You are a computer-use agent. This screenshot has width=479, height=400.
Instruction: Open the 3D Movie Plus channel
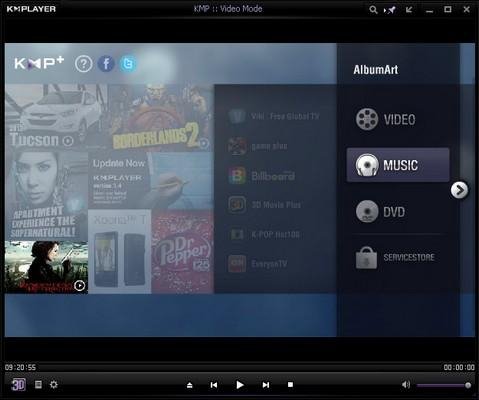coord(265,205)
